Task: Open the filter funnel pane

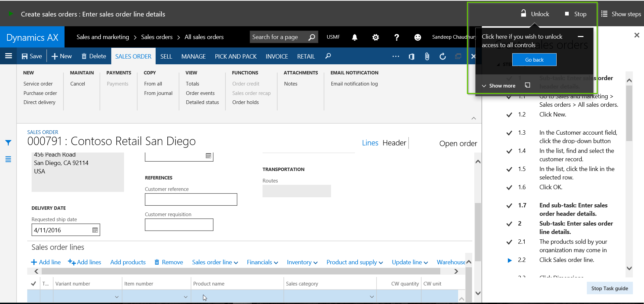Action: point(8,143)
